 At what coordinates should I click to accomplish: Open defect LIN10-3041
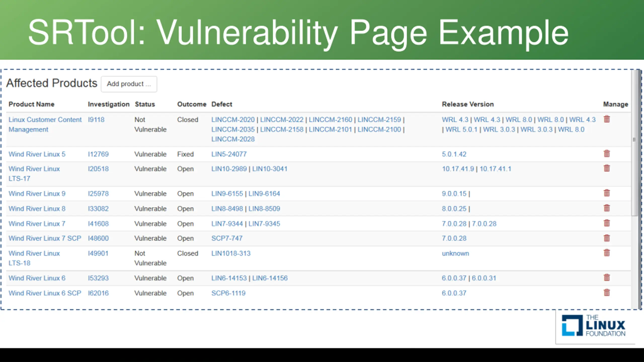(x=270, y=169)
